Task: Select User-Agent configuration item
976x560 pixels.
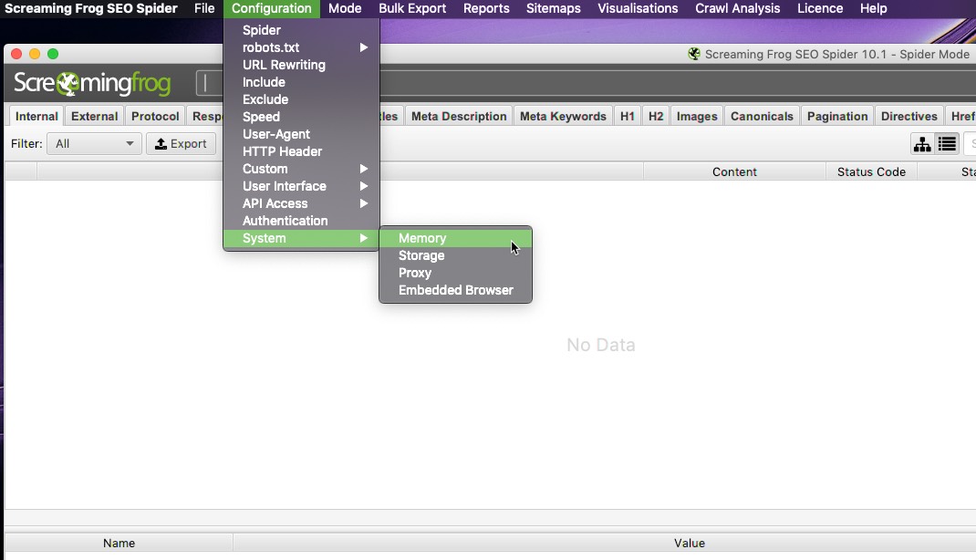Action: pos(276,134)
